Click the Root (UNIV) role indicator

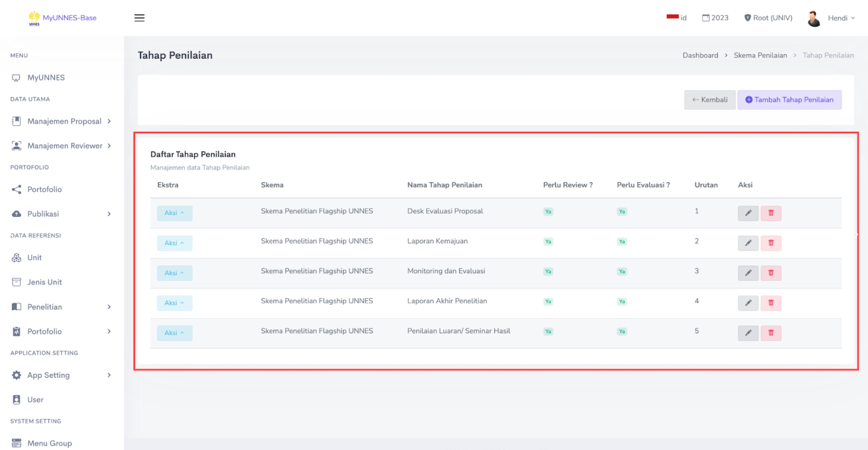coord(768,18)
